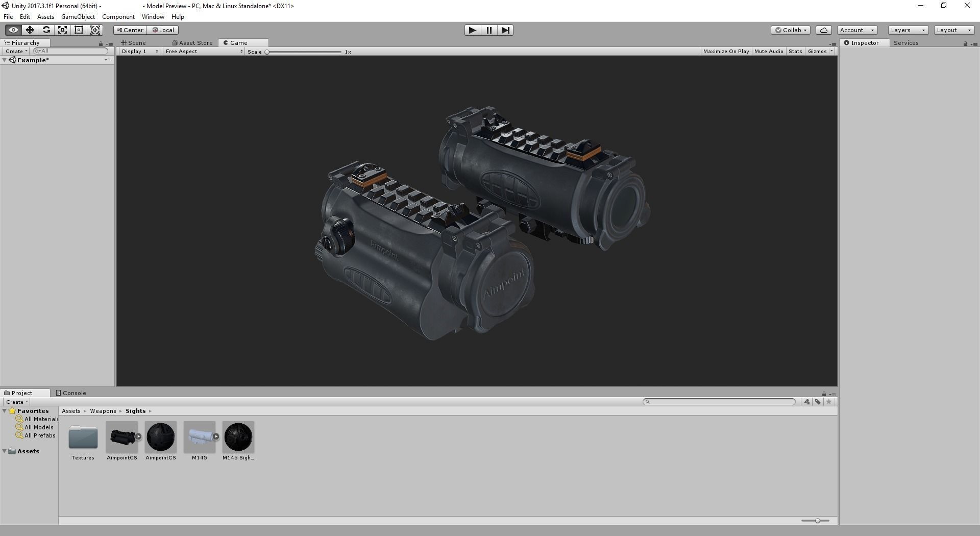980x536 pixels.
Task: Toggle handle rotation Local button
Action: 163,30
